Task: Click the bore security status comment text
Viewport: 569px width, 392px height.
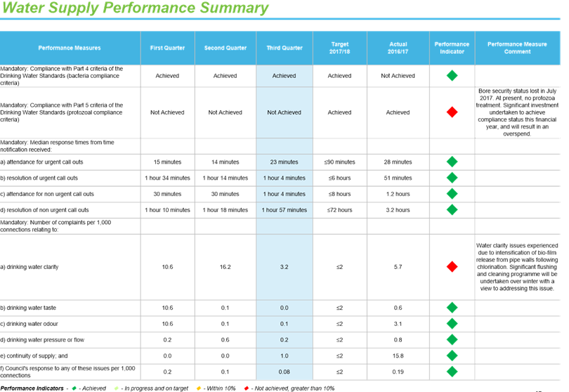Action: pos(517,112)
